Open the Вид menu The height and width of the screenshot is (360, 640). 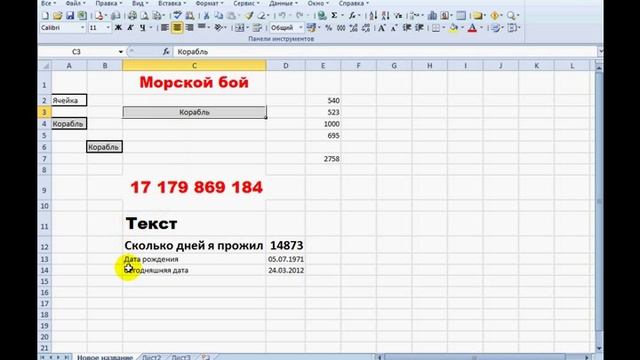click(140, 3)
